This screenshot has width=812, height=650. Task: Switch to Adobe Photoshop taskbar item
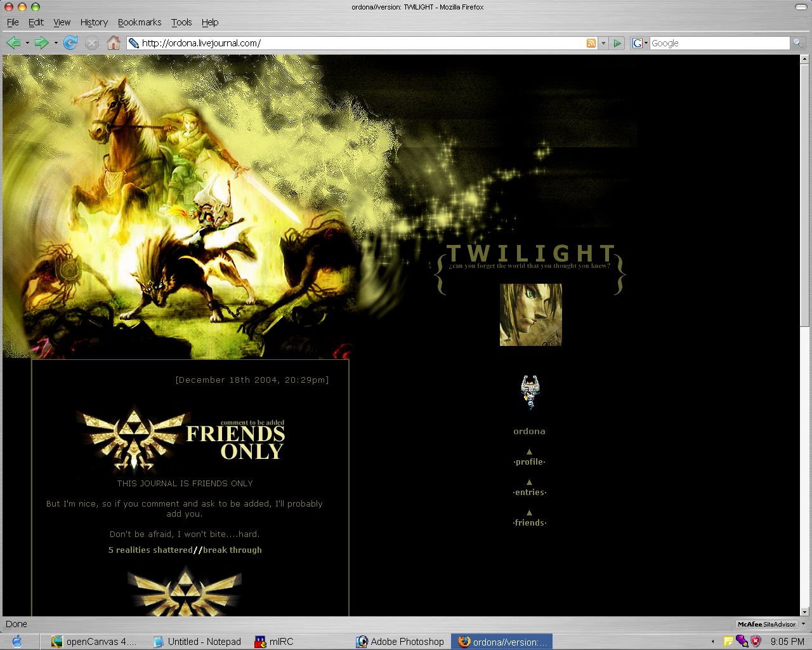pos(400,642)
